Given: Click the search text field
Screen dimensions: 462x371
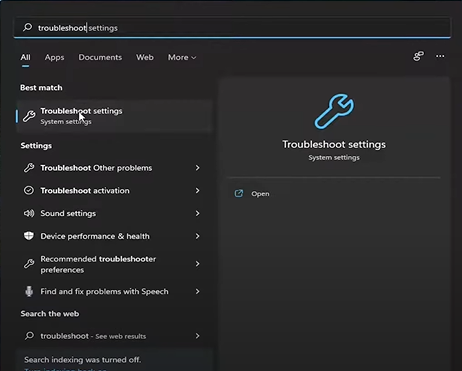Looking at the screenshot, I should 232,28.
